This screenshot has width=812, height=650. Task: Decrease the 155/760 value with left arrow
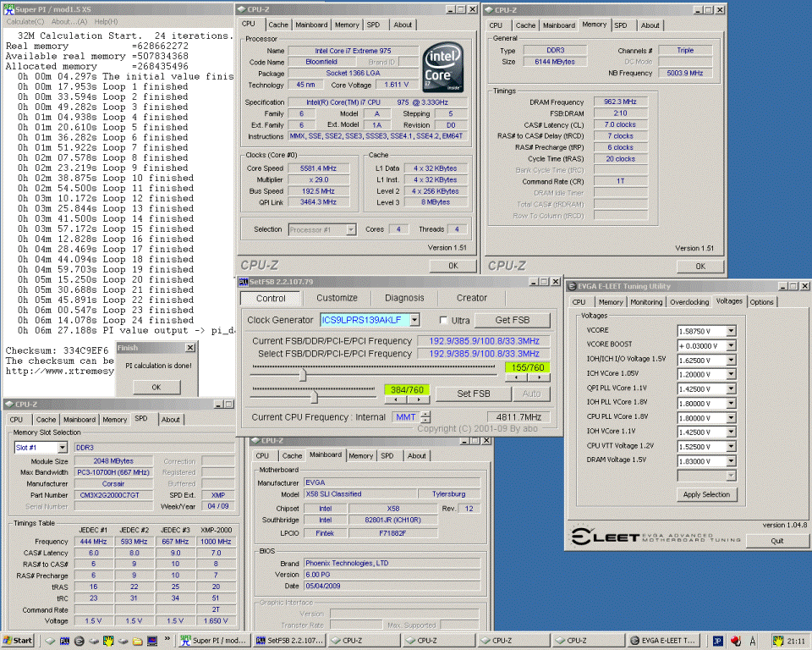point(516,377)
